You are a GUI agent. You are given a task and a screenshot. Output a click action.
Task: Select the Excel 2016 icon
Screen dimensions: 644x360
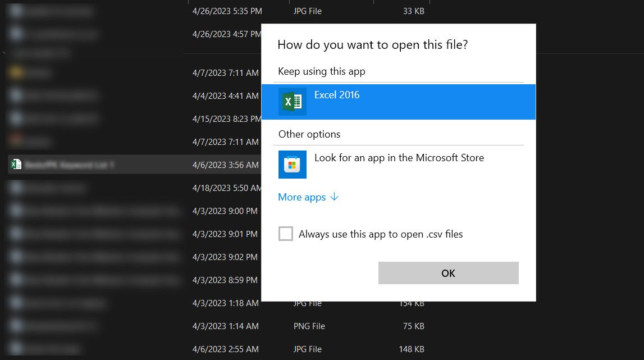pyautogui.click(x=293, y=102)
